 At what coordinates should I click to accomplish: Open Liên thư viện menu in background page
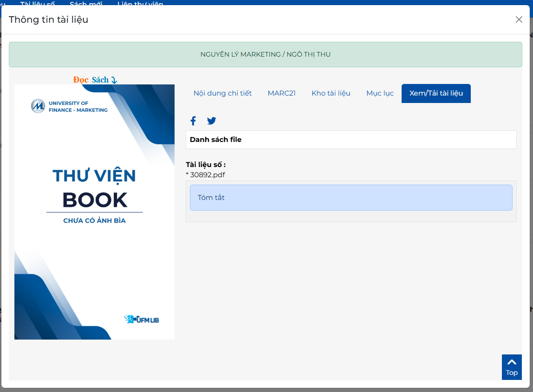(x=140, y=4)
